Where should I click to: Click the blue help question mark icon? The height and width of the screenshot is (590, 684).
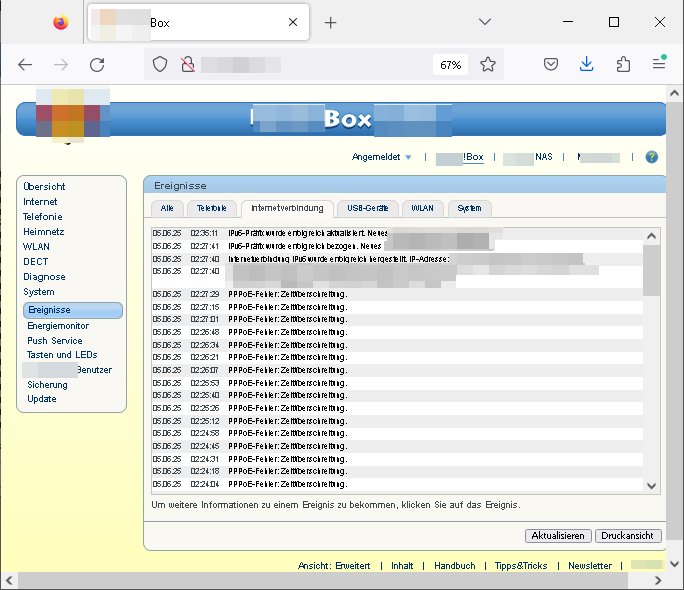click(652, 157)
